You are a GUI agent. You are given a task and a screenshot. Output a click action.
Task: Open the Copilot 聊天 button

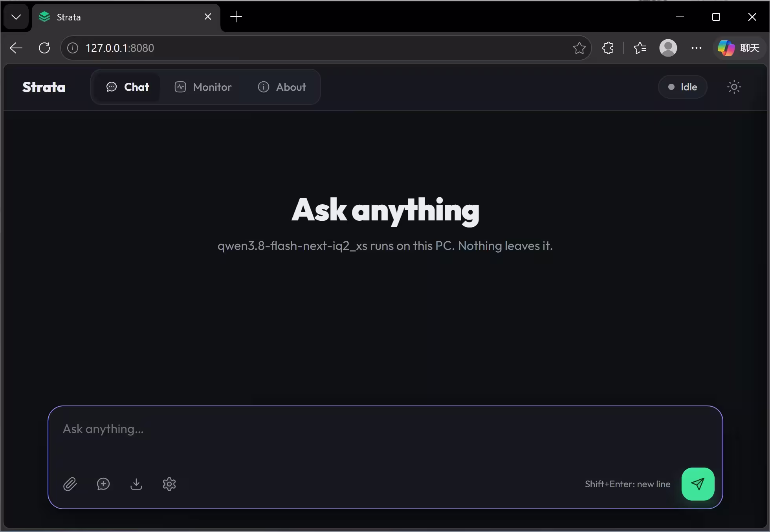click(x=739, y=48)
